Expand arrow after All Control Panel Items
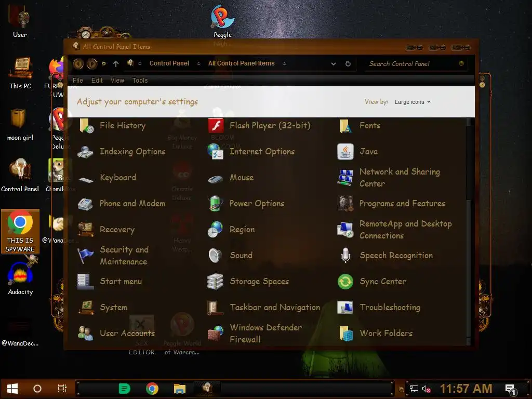Image resolution: width=532 pixels, height=399 pixels. pos(284,63)
